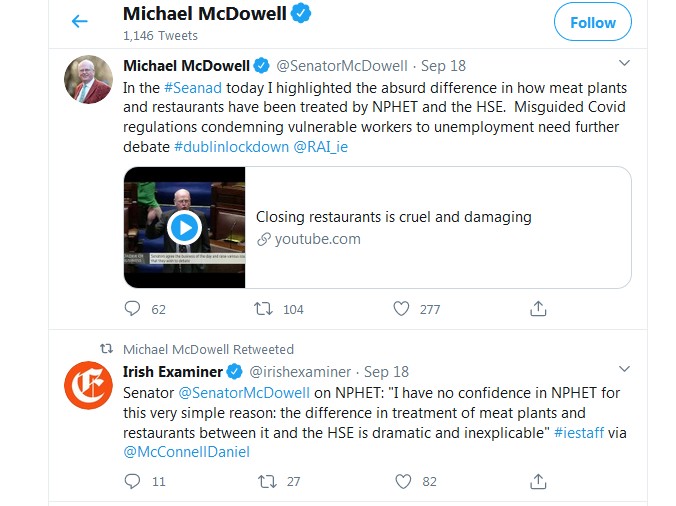The image size is (676, 506).
Task: Open the #dublinlockdown hashtag
Action: [x=231, y=147]
